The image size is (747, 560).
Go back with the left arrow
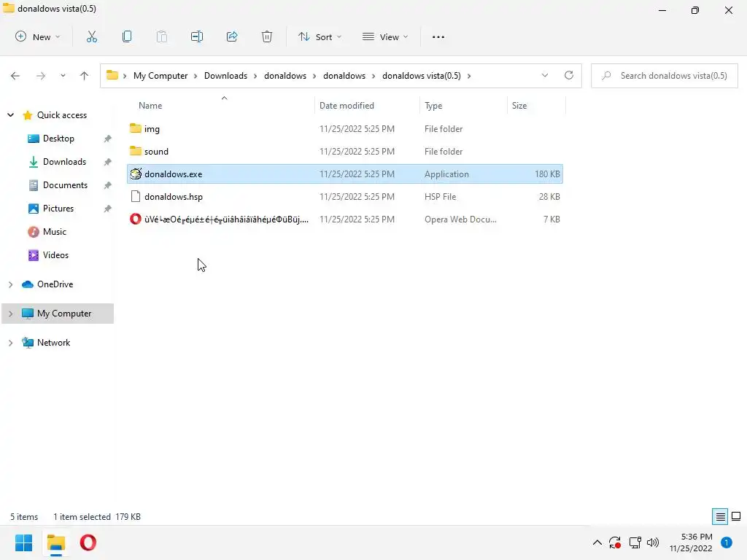15,76
